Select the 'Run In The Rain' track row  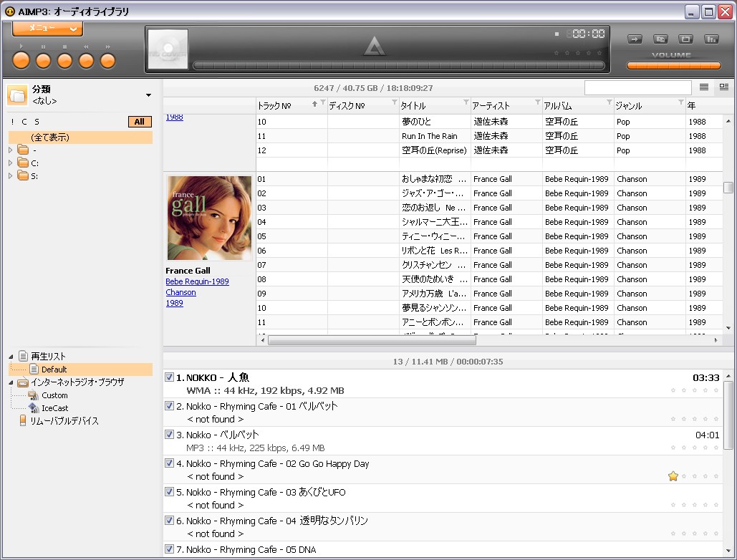489,136
